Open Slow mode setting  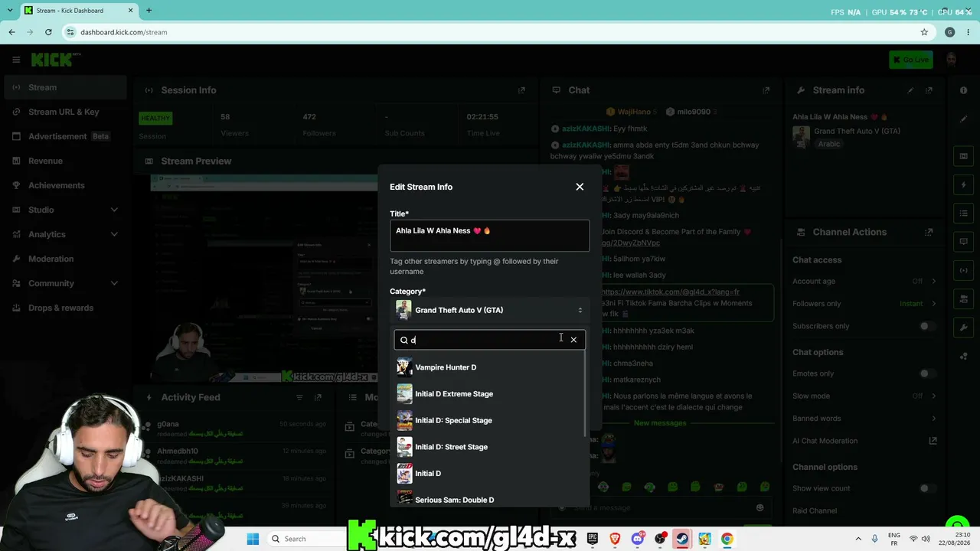tap(864, 396)
